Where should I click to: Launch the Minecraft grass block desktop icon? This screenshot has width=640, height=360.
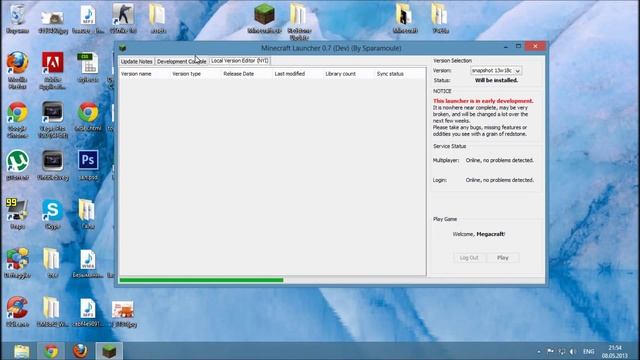click(x=264, y=19)
